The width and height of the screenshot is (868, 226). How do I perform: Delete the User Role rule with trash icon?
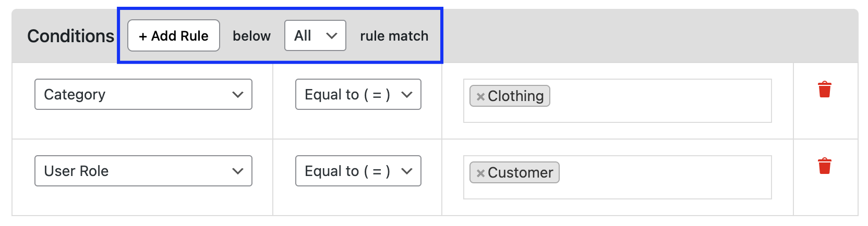click(824, 166)
